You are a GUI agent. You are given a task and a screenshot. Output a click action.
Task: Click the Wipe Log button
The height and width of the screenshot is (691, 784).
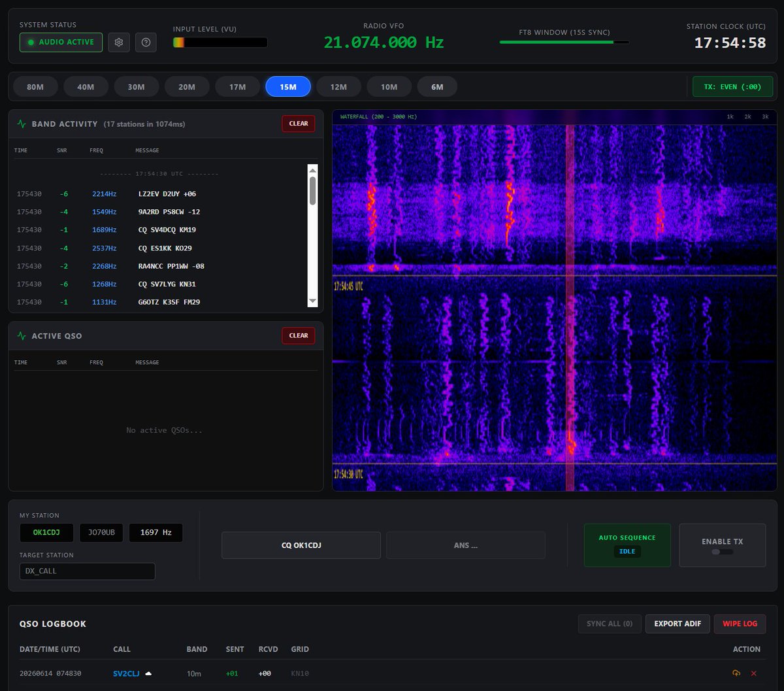coord(740,624)
